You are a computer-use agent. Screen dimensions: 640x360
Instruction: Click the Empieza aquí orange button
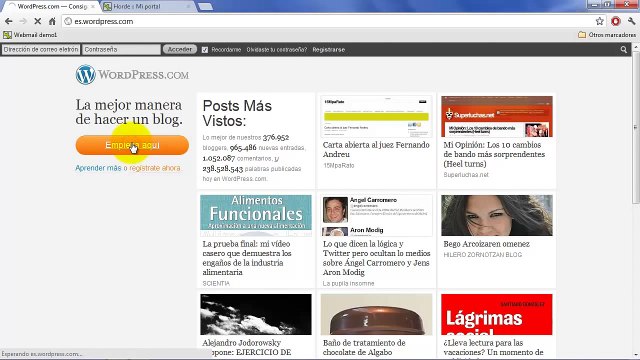point(132,145)
